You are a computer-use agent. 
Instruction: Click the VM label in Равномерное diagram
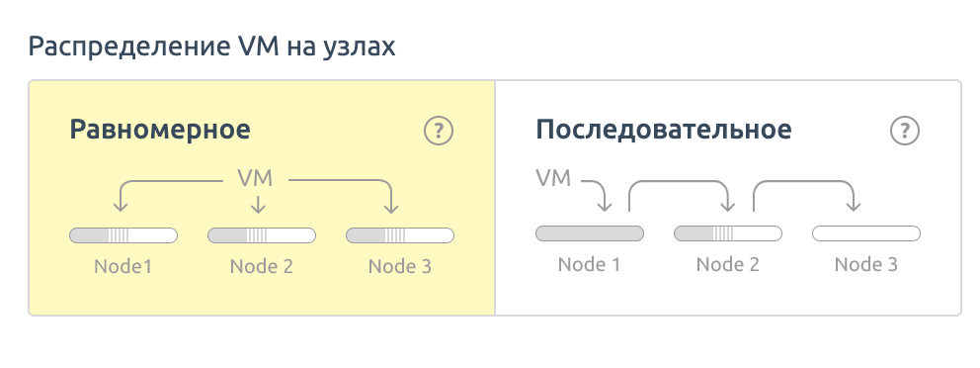[256, 178]
